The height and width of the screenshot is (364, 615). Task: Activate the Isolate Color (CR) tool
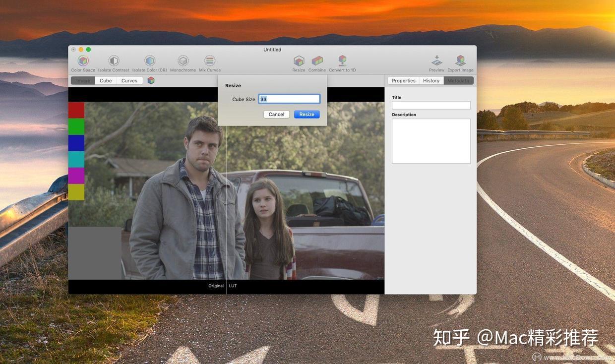[x=149, y=62]
